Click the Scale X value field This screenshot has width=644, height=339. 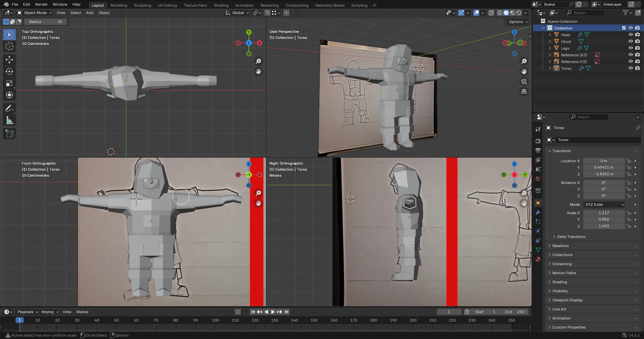coord(604,213)
